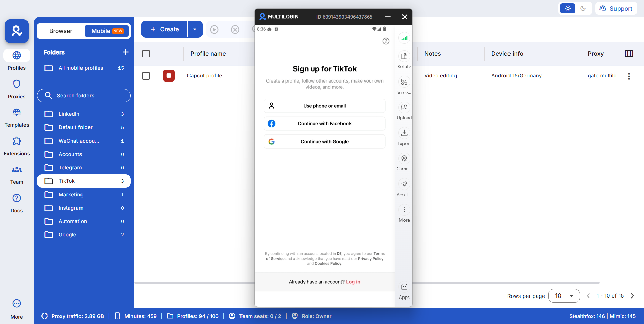Image resolution: width=644 pixels, height=324 pixels.
Task: Click the Export icon in phone sidebar
Action: pos(404,133)
